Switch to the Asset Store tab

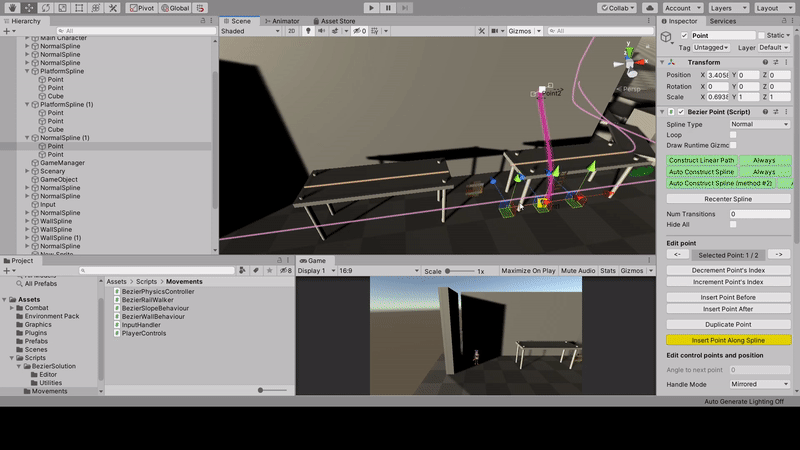[x=334, y=21]
